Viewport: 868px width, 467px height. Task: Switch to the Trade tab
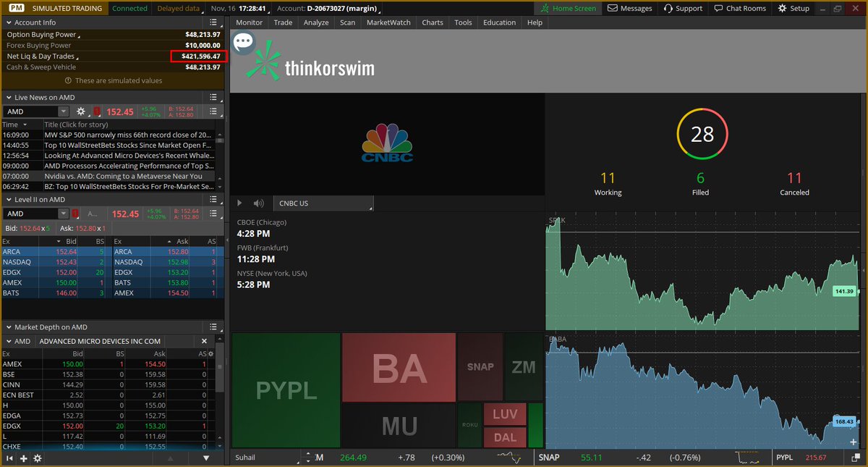pos(283,22)
